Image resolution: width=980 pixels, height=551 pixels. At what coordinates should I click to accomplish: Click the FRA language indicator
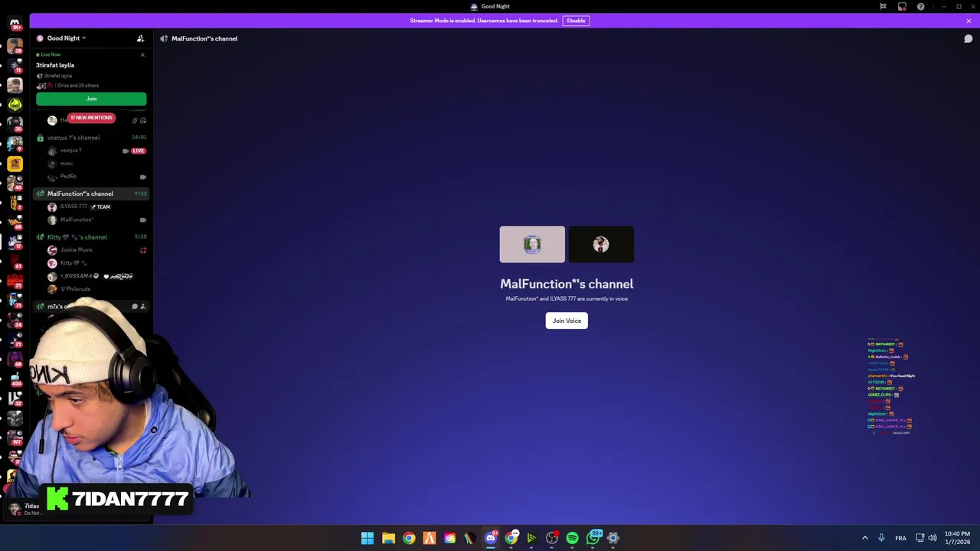(x=900, y=538)
